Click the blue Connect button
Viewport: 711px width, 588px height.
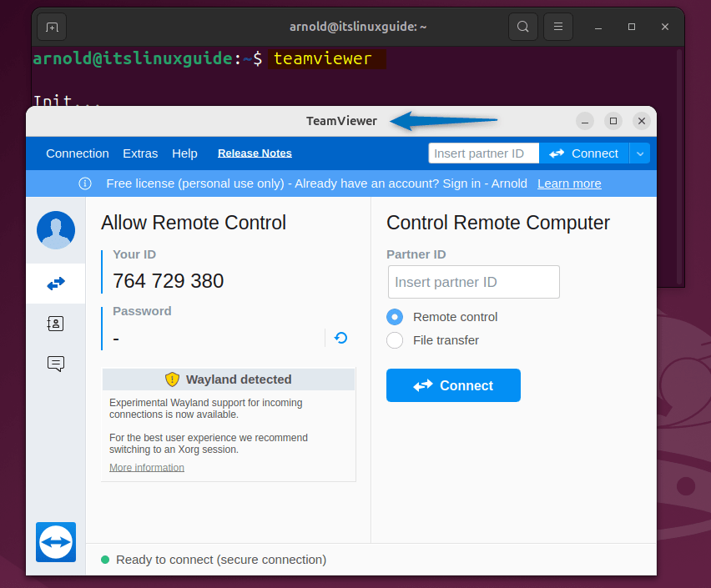click(453, 385)
